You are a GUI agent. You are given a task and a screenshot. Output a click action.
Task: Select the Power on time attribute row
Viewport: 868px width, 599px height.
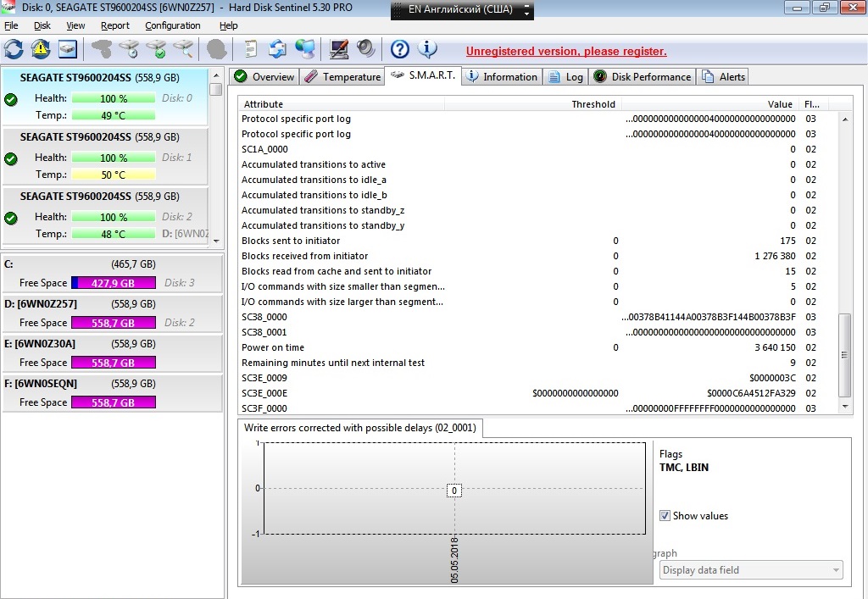[537, 347]
